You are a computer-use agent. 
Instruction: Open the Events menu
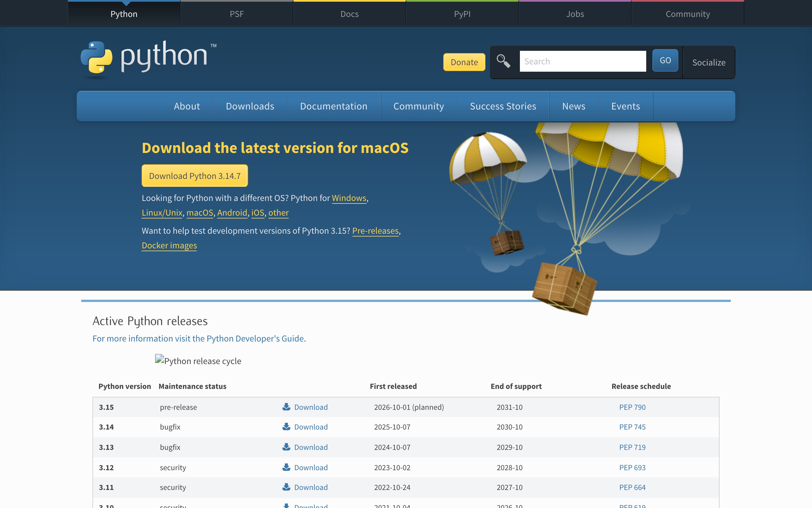pos(625,106)
